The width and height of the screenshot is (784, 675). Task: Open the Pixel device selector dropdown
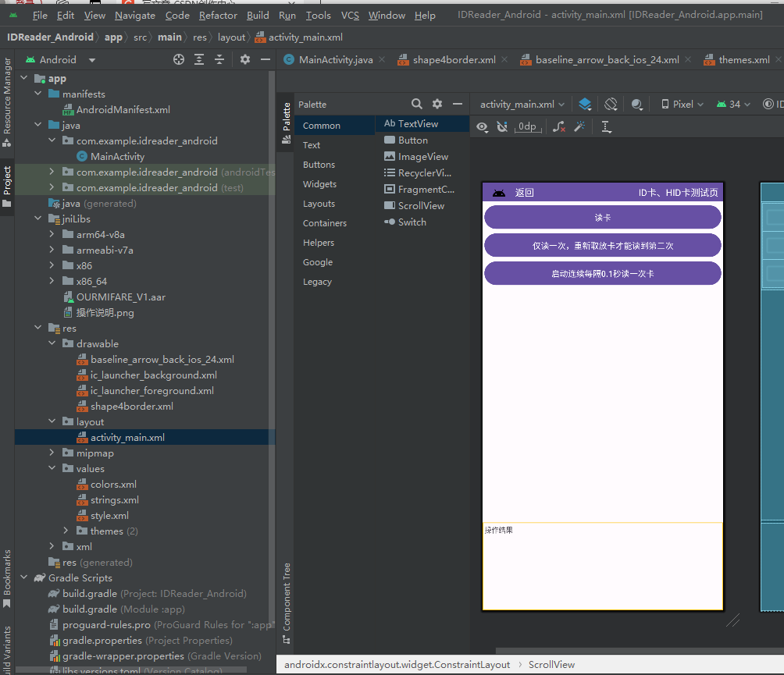click(x=682, y=104)
